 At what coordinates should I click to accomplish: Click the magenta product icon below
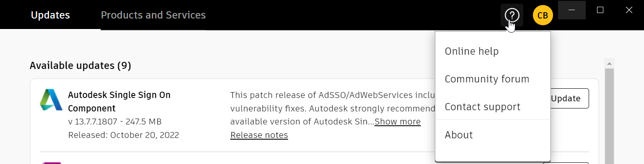[50, 163]
